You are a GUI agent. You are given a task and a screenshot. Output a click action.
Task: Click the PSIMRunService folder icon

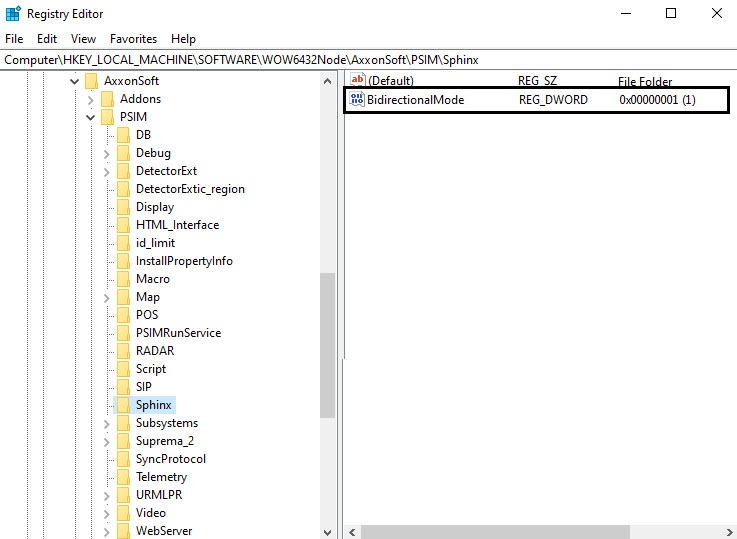pos(124,333)
